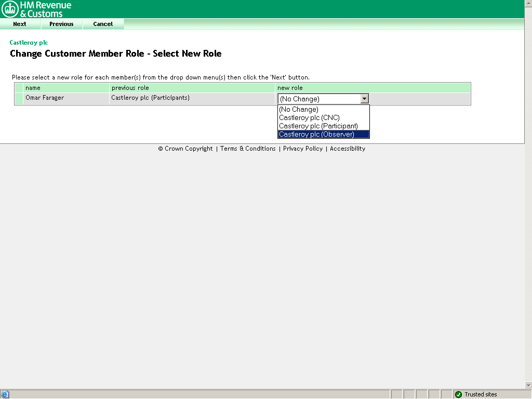Viewport: 532px width, 399px height.
Task: Click the 'name' column header
Action: [x=33, y=88]
